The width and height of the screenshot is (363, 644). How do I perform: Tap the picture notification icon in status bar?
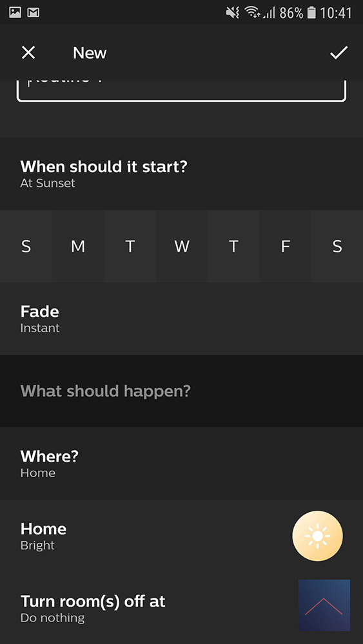(15, 13)
